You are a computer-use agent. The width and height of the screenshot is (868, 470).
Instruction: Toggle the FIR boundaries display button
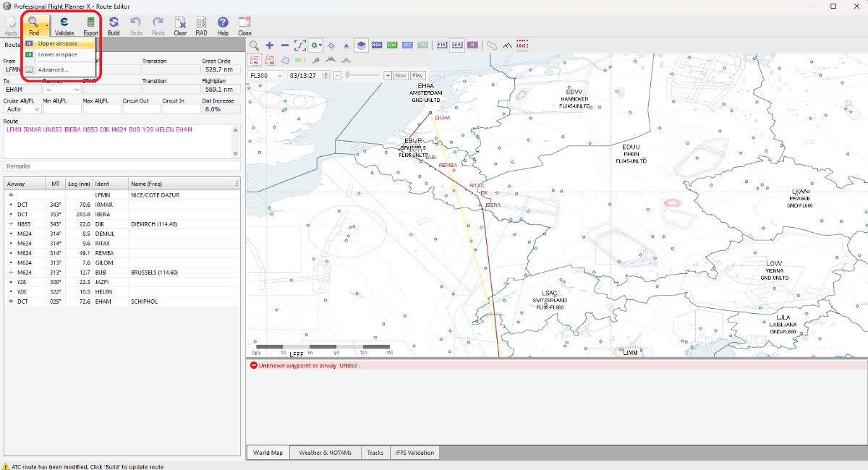[441, 45]
